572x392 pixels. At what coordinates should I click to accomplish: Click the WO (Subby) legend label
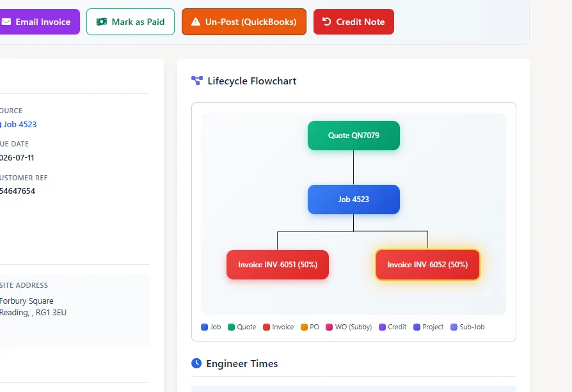(353, 327)
